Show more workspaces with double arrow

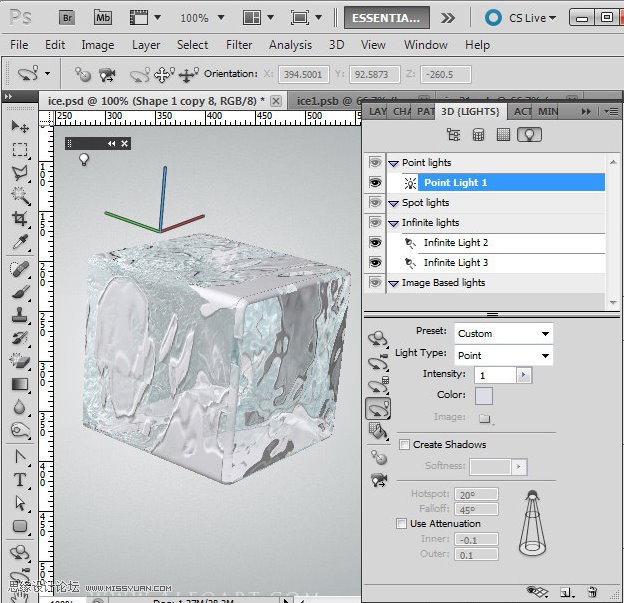pyautogui.click(x=447, y=18)
